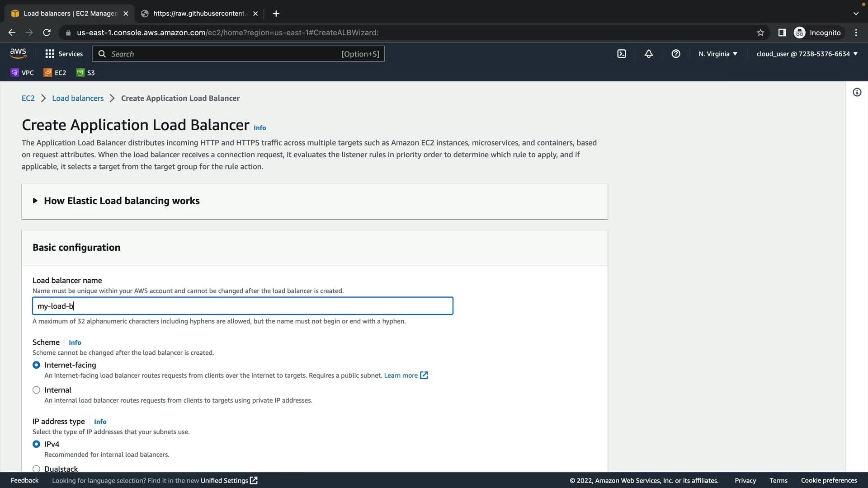The height and width of the screenshot is (488, 868).
Task: Open the VPC shortcut in favorites bar
Action: 22,73
